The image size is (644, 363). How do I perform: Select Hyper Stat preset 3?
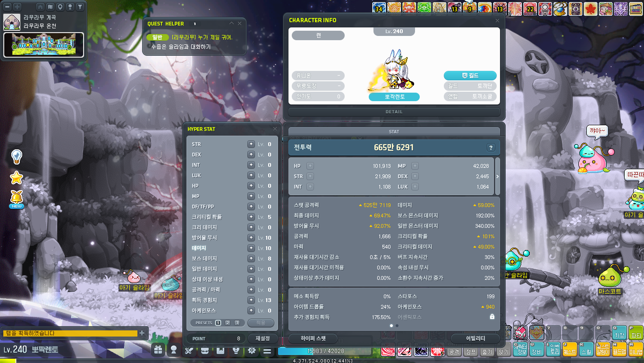237,323
